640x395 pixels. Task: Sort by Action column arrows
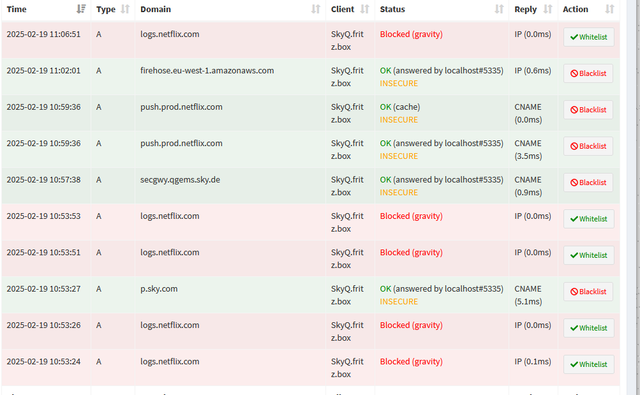tap(609, 9)
